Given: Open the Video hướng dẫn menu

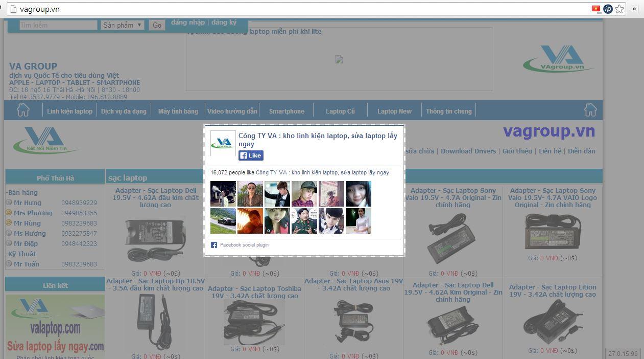Looking at the screenshot, I should (x=232, y=111).
